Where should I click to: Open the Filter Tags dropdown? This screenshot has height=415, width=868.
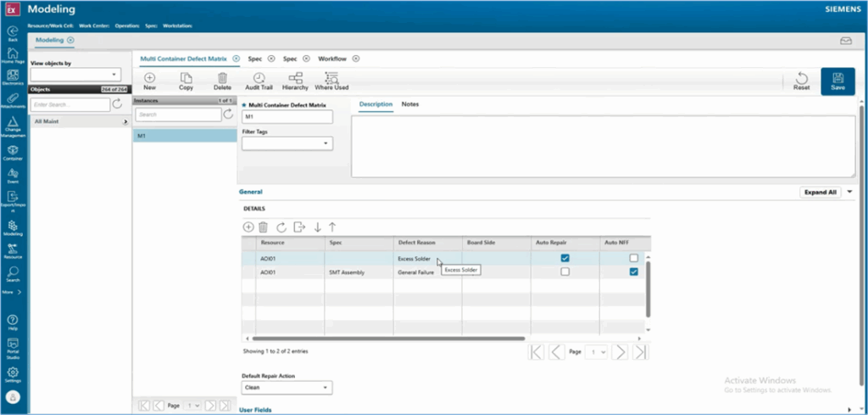[287, 144]
